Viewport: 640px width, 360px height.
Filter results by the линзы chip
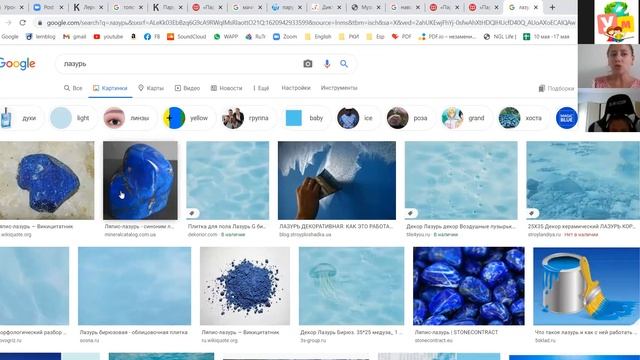[130, 118]
